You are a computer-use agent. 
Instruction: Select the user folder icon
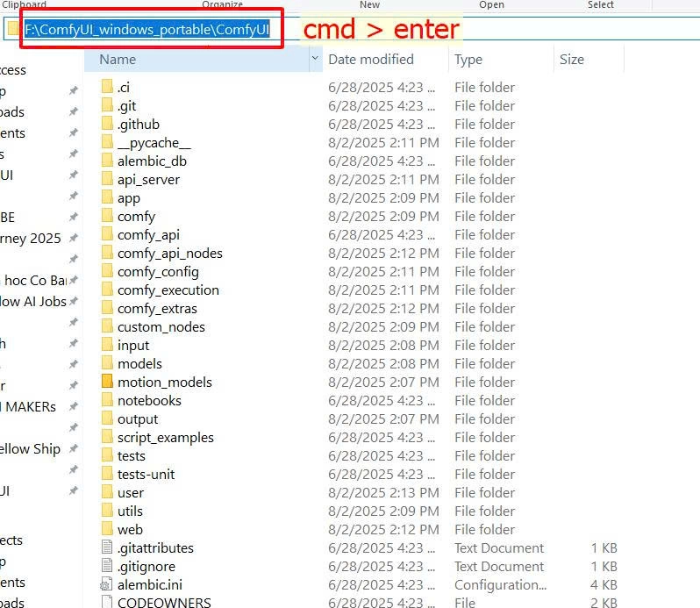pyautogui.click(x=107, y=491)
